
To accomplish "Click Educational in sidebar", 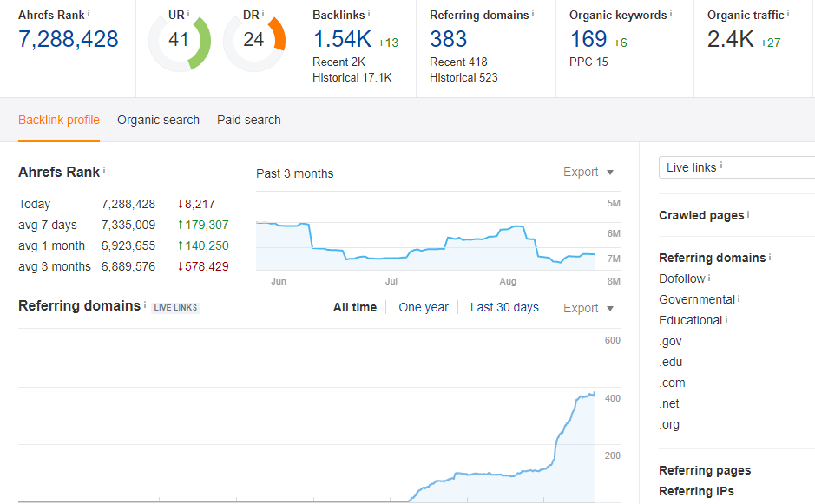I will click(691, 321).
